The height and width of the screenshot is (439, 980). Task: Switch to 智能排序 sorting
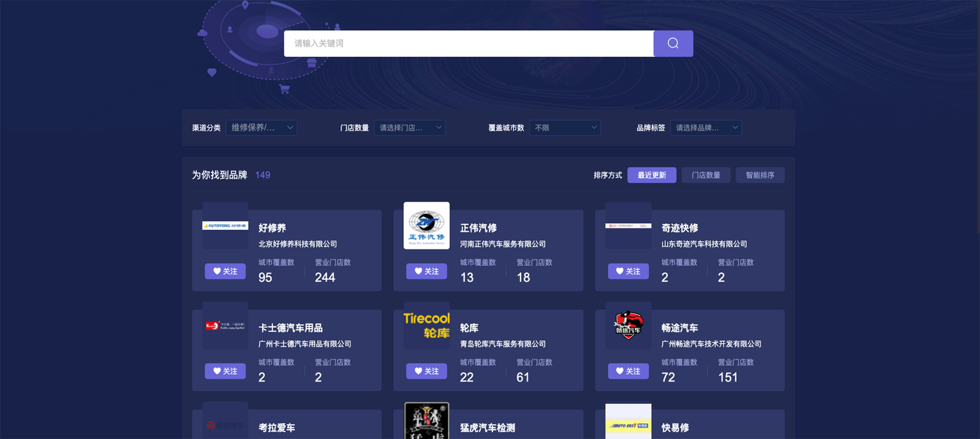[760, 175]
